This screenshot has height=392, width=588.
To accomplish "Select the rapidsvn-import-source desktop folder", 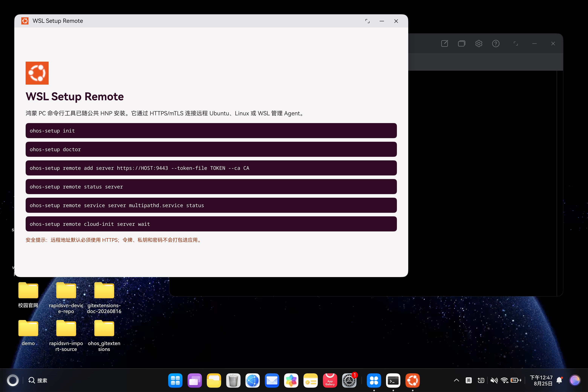I will tap(66, 336).
